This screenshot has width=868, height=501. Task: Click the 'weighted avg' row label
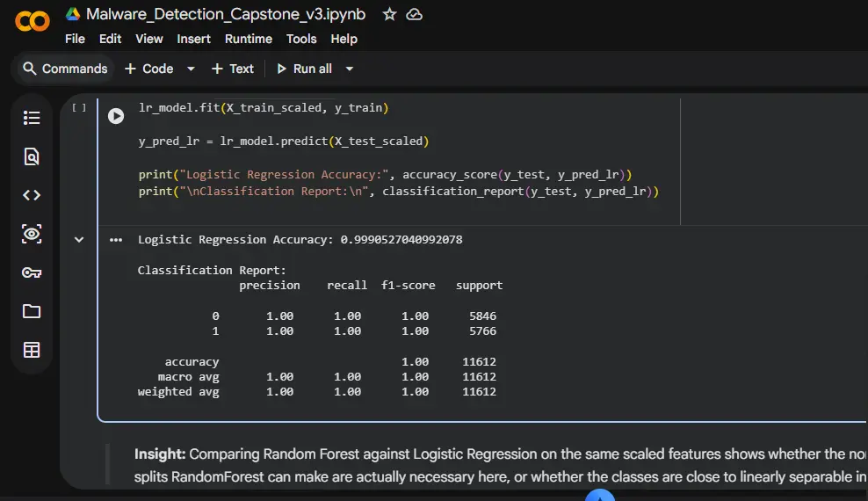(x=178, y=392)
